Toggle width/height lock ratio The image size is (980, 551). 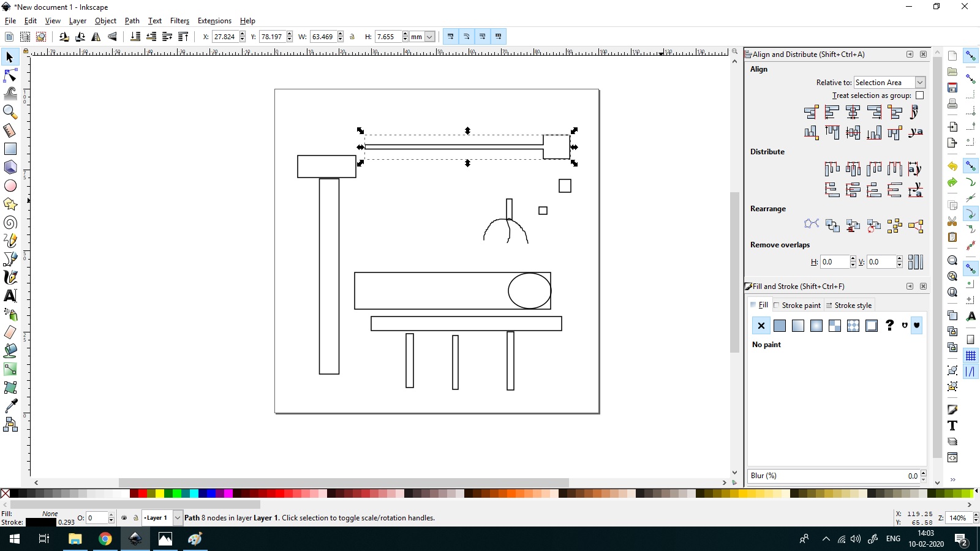coord(352,37)
